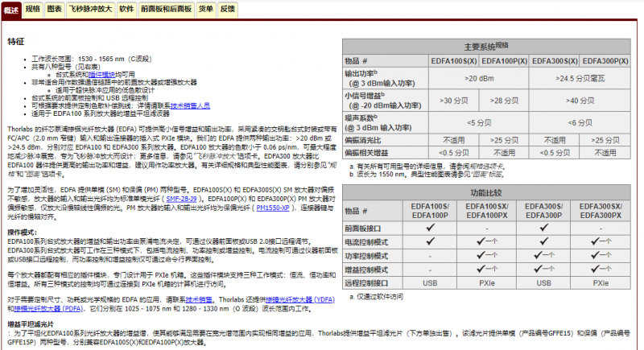644x350 pixels.
Task: Select the 反馈 tab
Action: [x=228, y=9]
